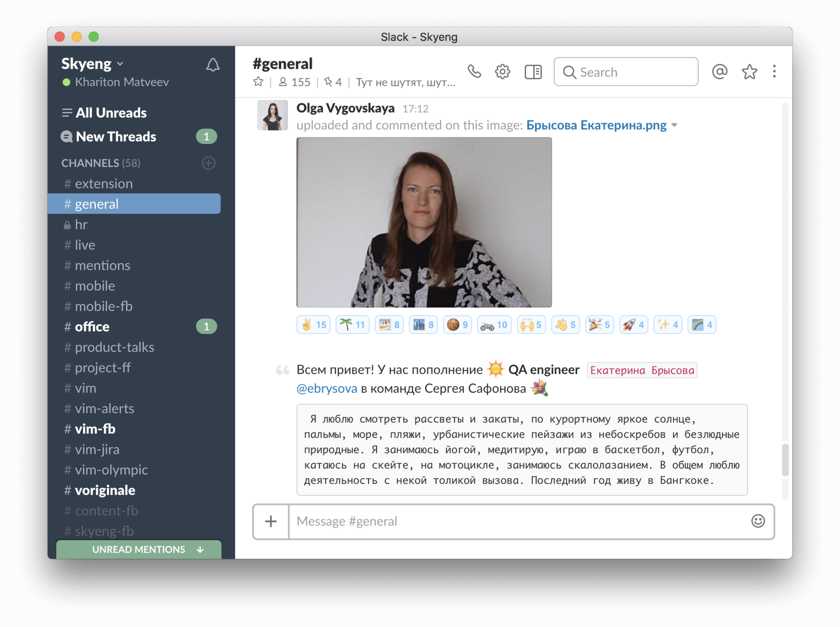Open the more actions menu (three dots)
Screen dimensions: 840x627
[775, 71]
